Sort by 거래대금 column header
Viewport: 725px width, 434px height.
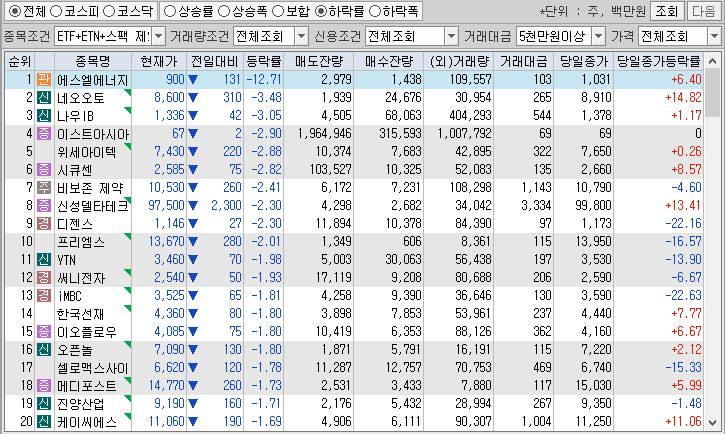pyautogui.click(x=524, y=61)
